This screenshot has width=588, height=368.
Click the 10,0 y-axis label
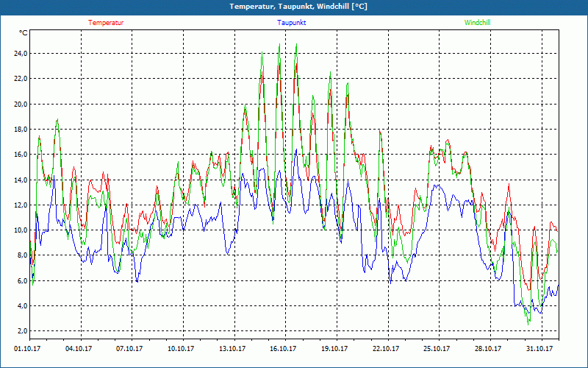(x=21, y=230)
